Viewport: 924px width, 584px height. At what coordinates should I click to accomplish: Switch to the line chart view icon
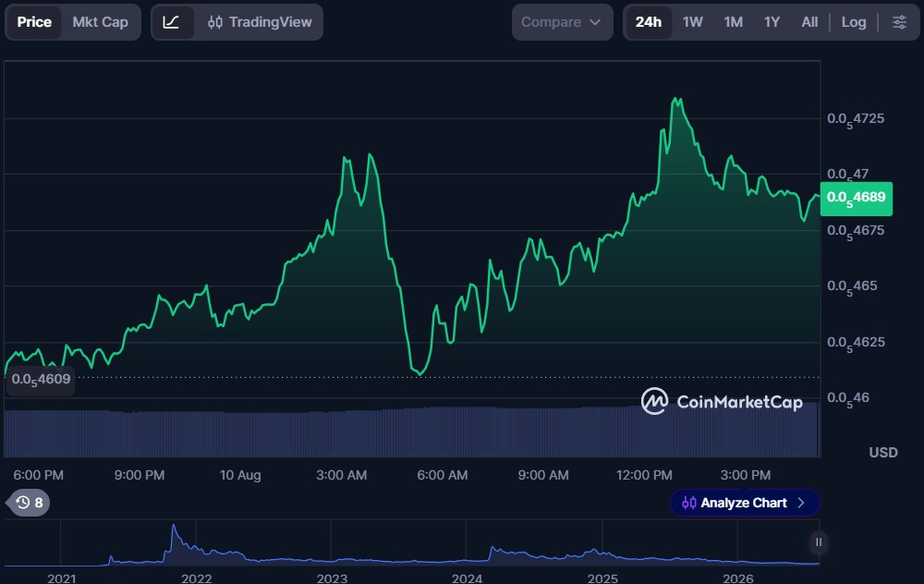[172, 22]
